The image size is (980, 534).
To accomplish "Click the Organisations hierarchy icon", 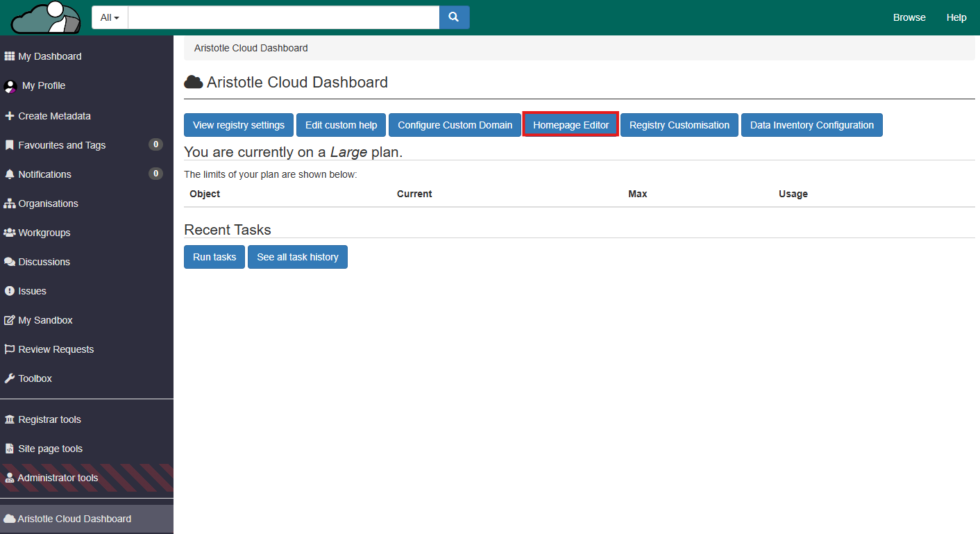I will point(10,203).
